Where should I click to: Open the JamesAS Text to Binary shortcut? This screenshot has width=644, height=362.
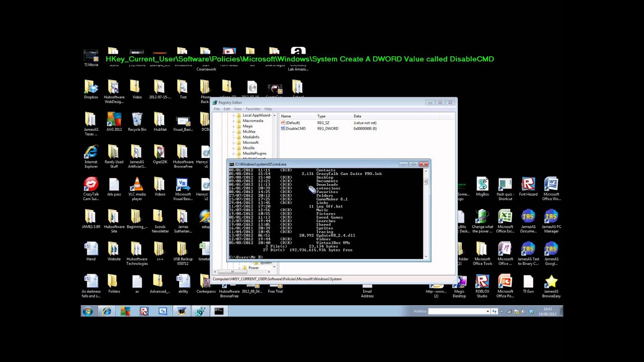pyautogui.click(x=528, y=253)
